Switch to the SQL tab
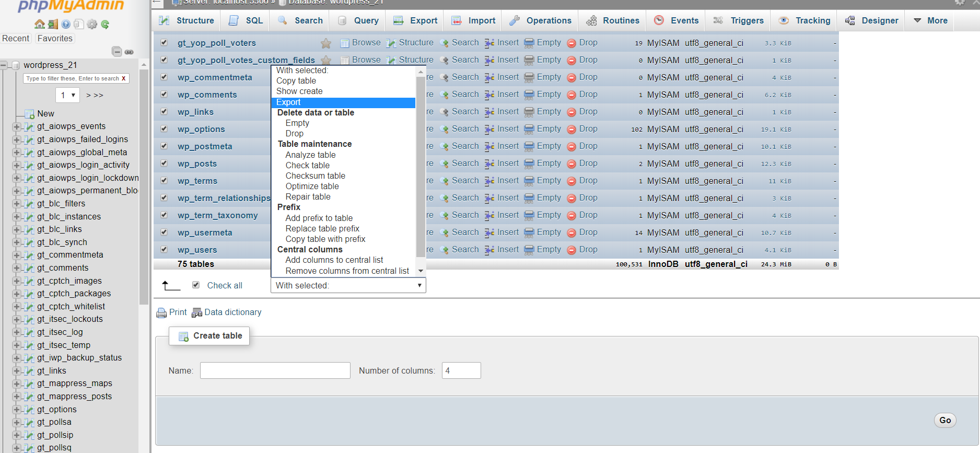This screenshot has width=980, height=453. coord(246,20)
